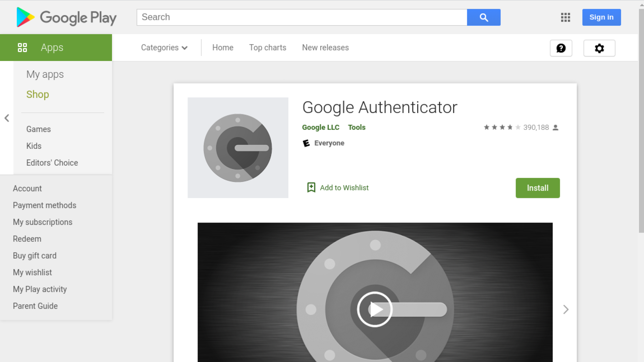The image size is (644, 362).
Task: Click the Install button
Action: (x=537, y=188)
